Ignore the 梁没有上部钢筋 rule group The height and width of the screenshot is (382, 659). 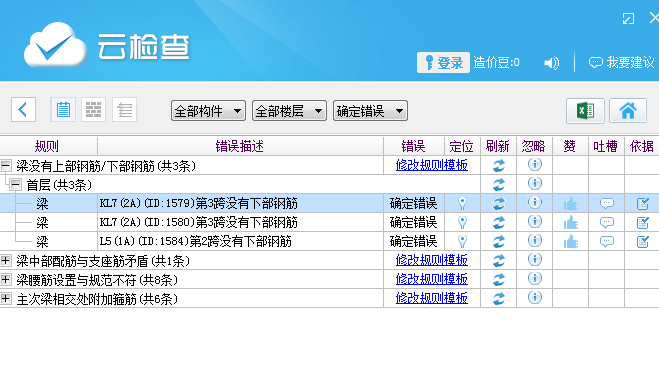click(x=535, y=164)
